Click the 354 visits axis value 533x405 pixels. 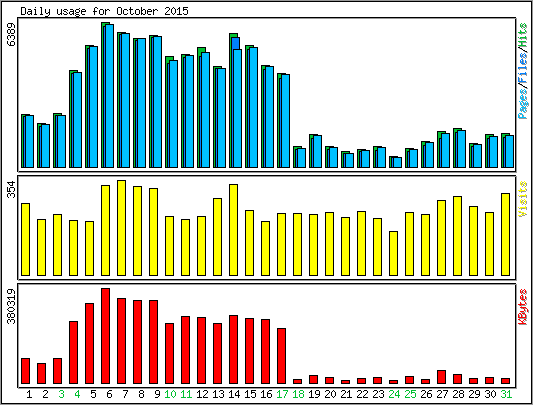click(11, 189)
